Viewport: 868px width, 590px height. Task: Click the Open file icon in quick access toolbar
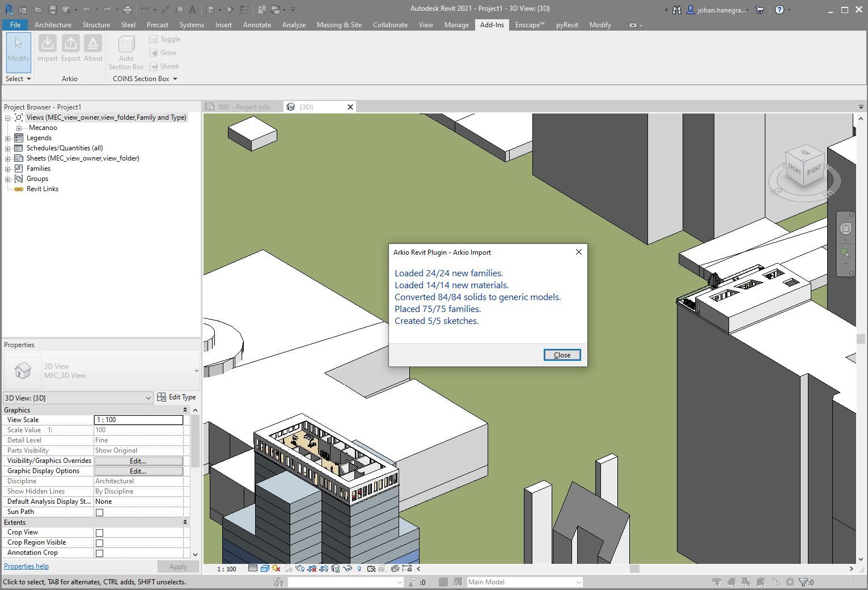point(39,10)
